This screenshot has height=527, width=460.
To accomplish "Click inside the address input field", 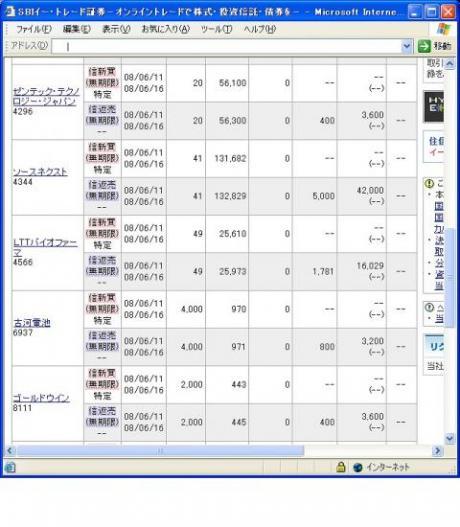I will coord(226,46).
